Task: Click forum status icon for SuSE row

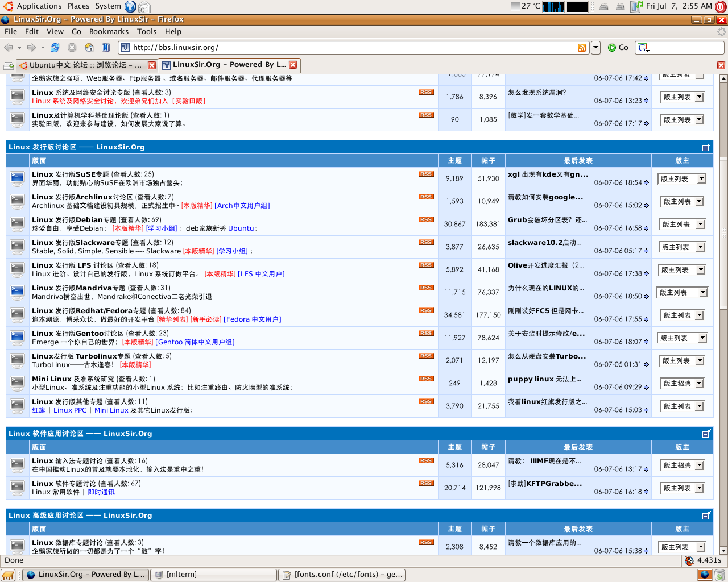Action: click(18, 178)
